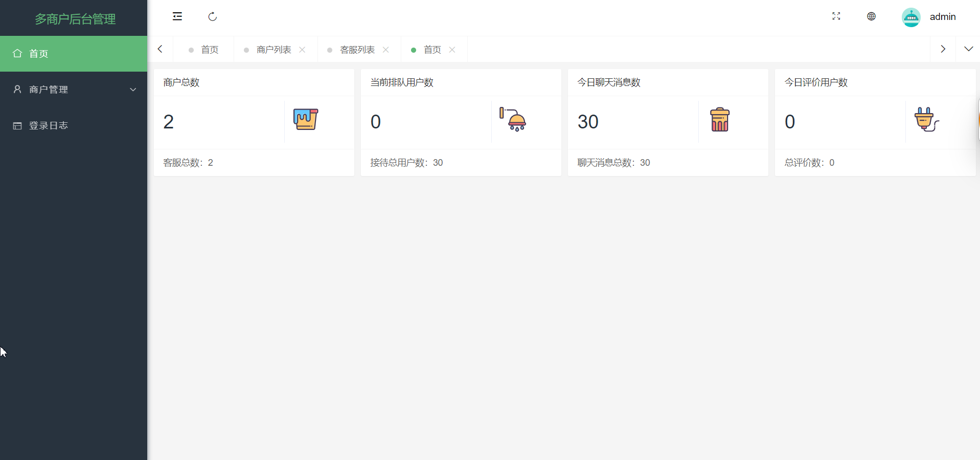The height and width of the screenshot is (460, 980).
Task: Collapse the sidebar with the menu fold icon
Action: tap(177, 16)
